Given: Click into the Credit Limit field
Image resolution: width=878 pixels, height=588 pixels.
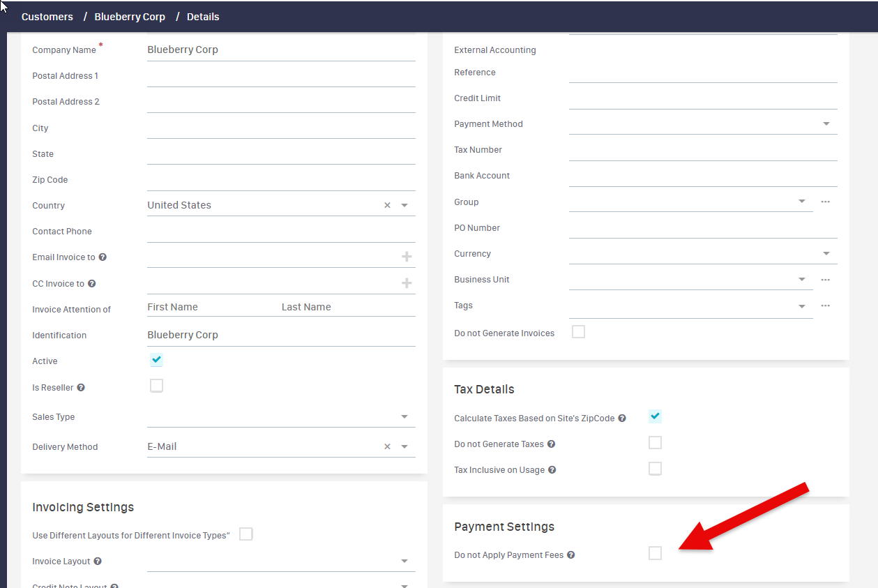Looking at the screenshot, I should pyautogui.click(x=703, y=98).
